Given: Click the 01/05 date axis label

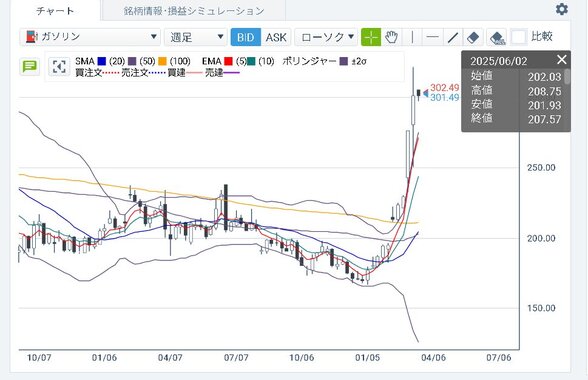Looking at the screenshot, I should (x=368, y=358).
